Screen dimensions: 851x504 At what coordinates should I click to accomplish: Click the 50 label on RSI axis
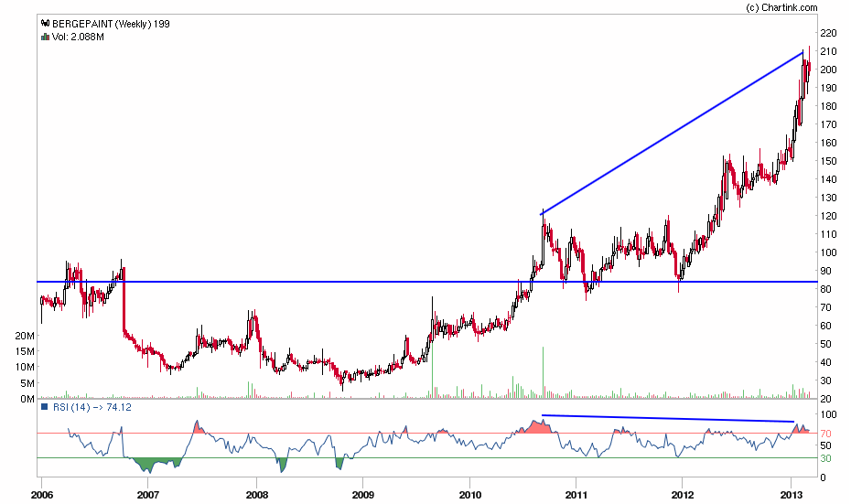click(826, 446)
